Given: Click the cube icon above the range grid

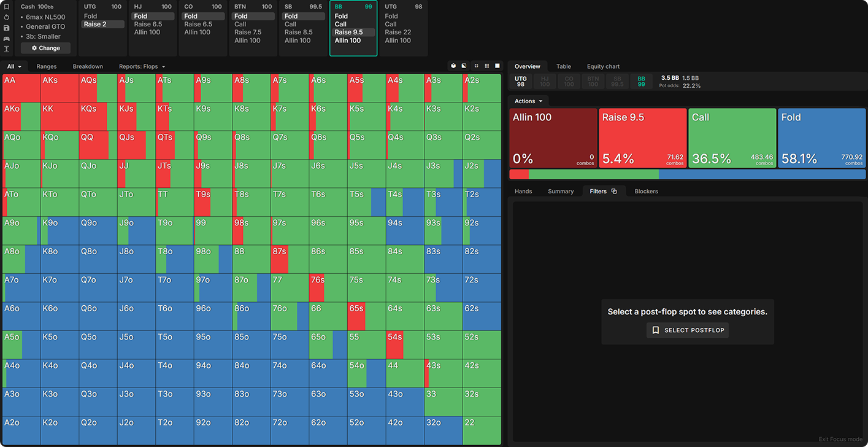Looking at the screenshot, I should (x=453, y=66).
